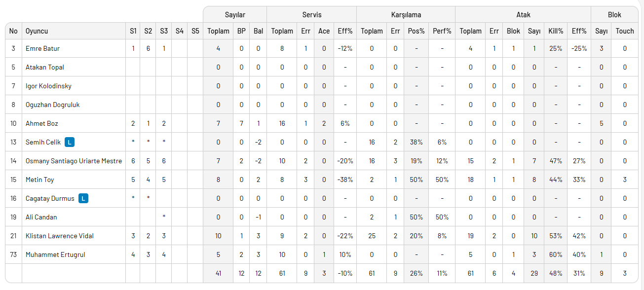Click the libero badge next to Cagatay Durmus
644x290 pixels.
[x=83, y=198]
